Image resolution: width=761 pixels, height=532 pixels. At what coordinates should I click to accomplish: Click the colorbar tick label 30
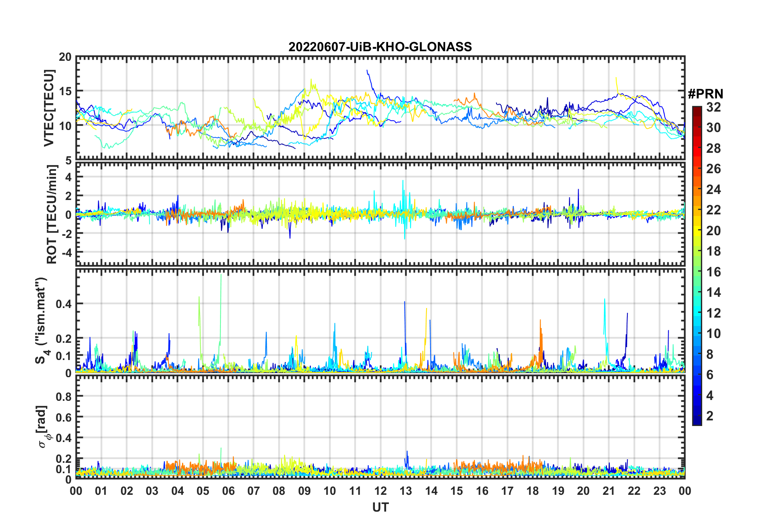pos(713,128)
